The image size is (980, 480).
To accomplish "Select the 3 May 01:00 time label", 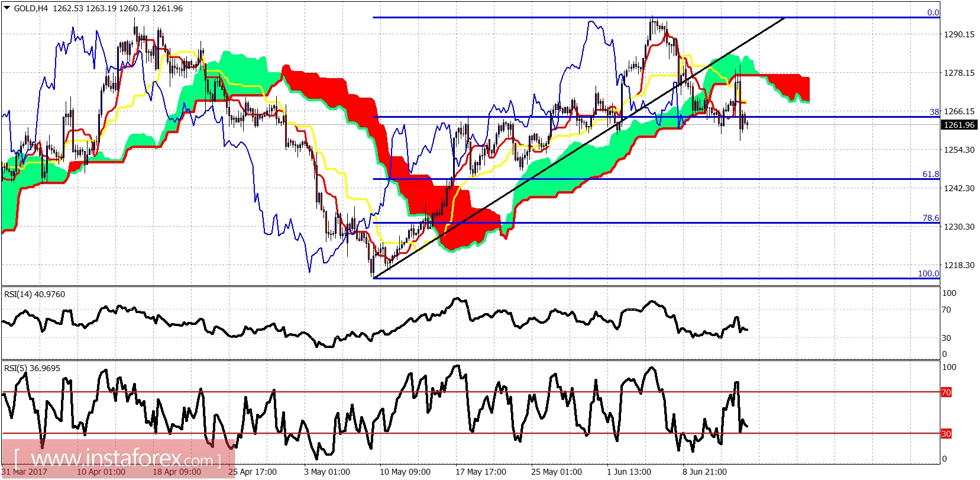I will [327, 472].
